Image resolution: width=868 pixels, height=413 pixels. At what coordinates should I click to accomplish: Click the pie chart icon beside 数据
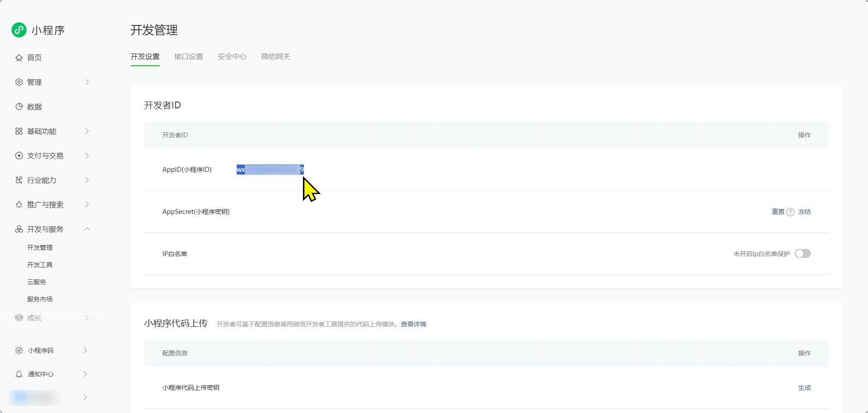coord(19,107)
